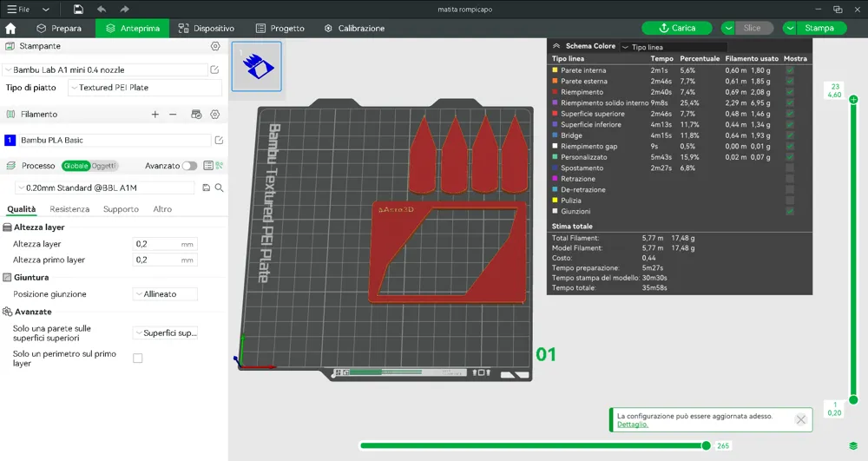Save the project using the floppy disk icon
868x461 pixels.
tap(78, 9)
